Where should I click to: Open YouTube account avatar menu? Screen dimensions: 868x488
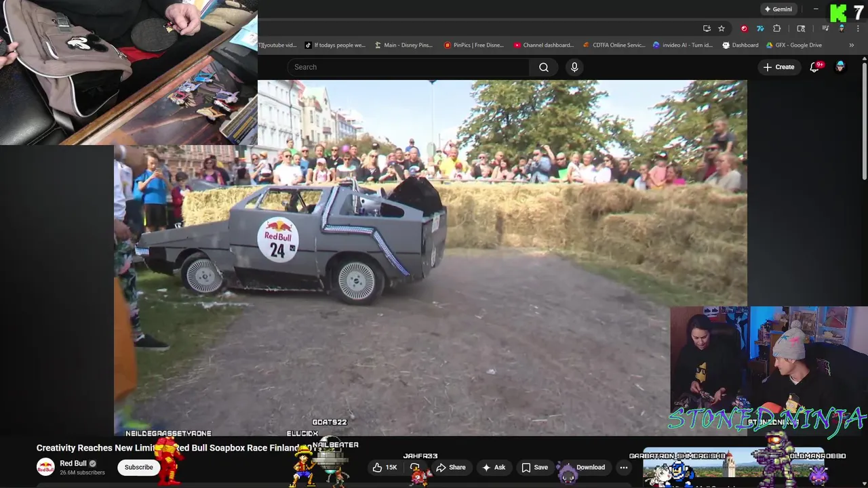point(840,66)
